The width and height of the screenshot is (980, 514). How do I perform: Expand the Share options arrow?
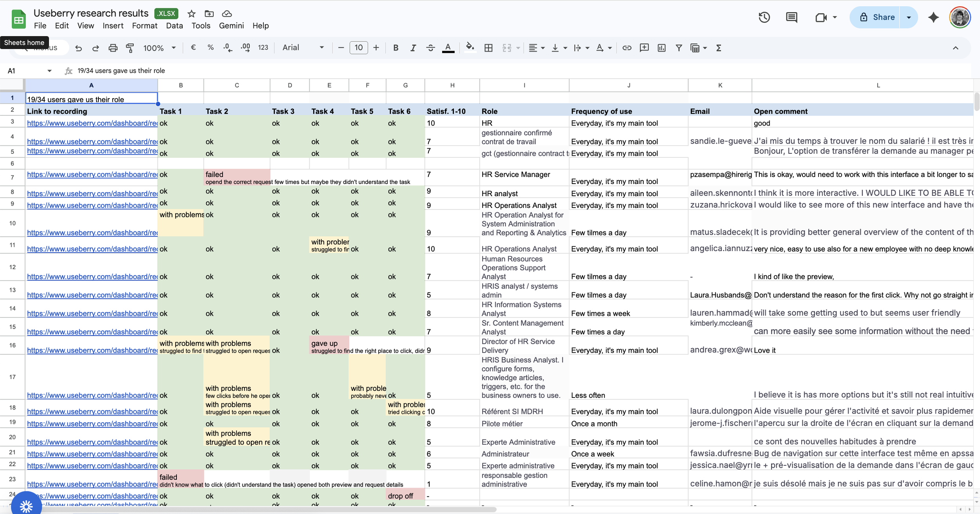tap(909, 17)
